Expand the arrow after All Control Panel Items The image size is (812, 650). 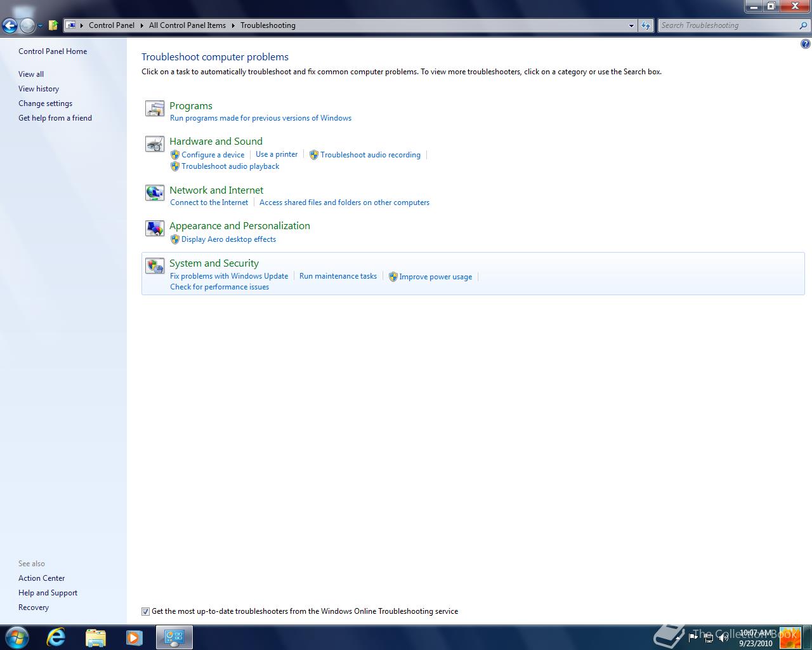point(233,25)
